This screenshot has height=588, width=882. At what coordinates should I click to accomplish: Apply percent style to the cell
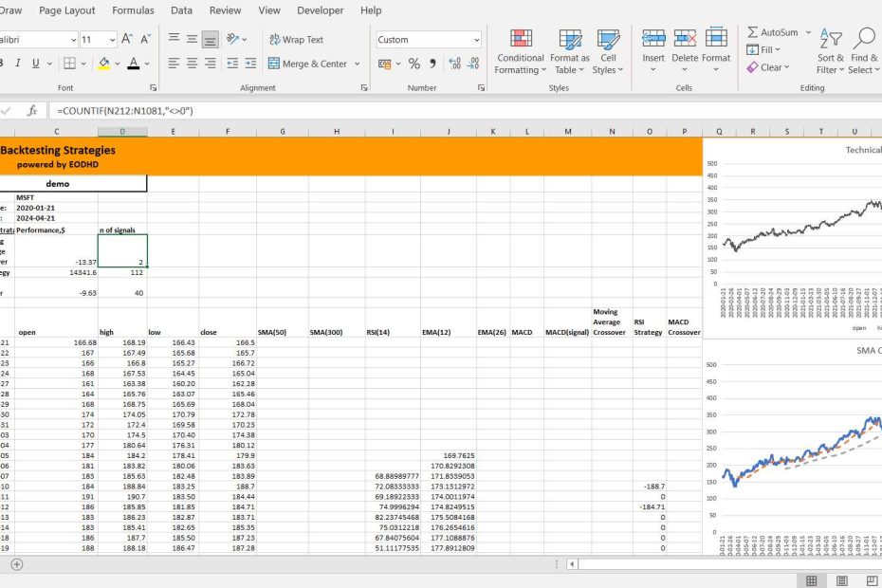pos(414,64)
